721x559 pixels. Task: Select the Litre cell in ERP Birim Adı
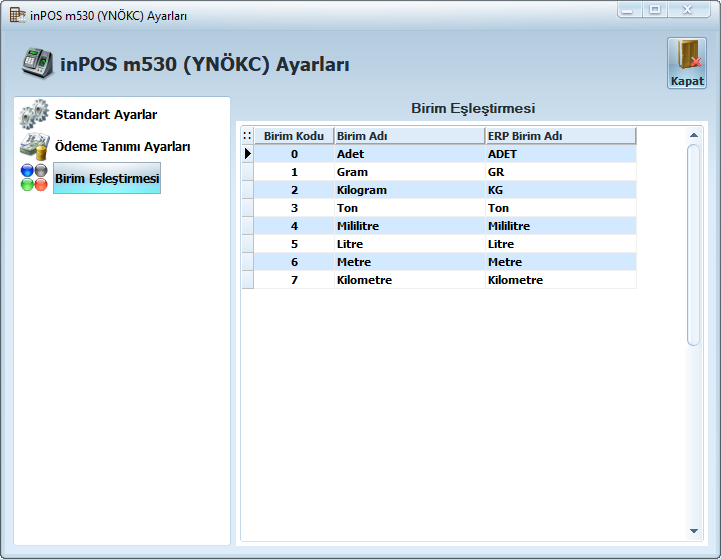point(561,244)
